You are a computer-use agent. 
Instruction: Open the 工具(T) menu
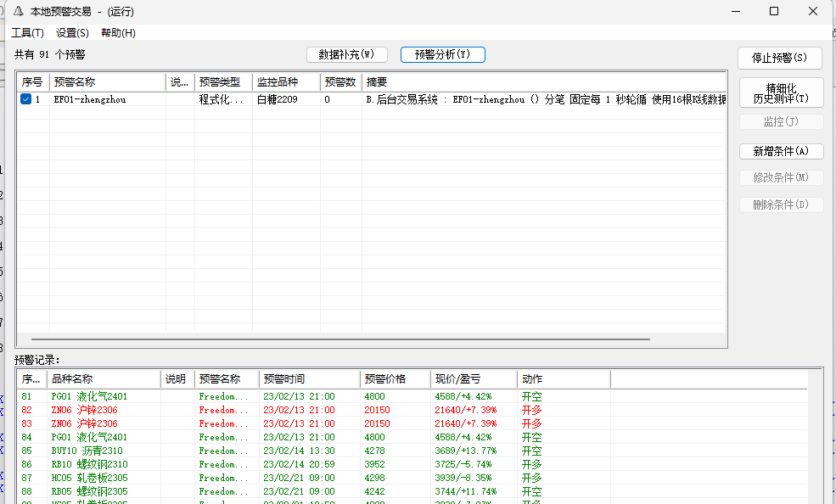click(27, 33)
